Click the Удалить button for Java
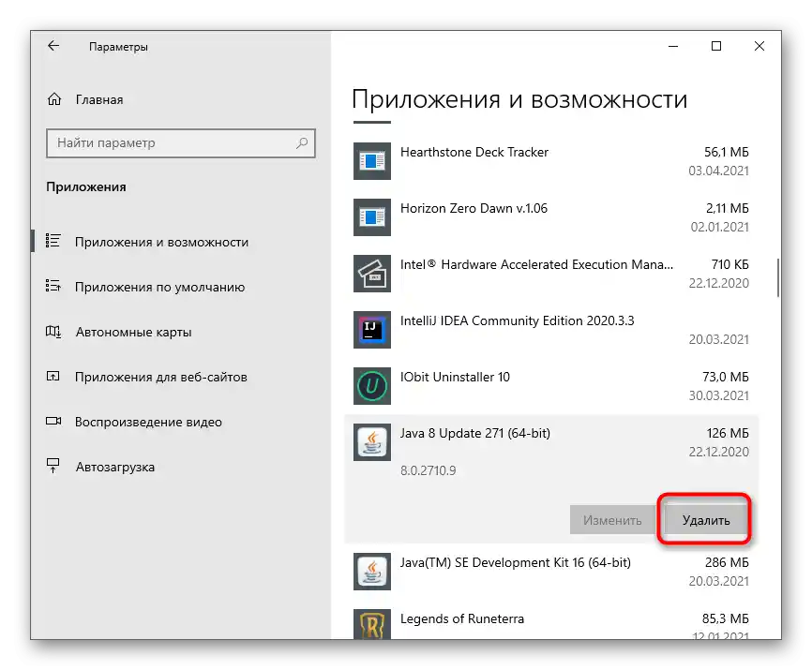The image size is (812, 670). tap(705, 519)
